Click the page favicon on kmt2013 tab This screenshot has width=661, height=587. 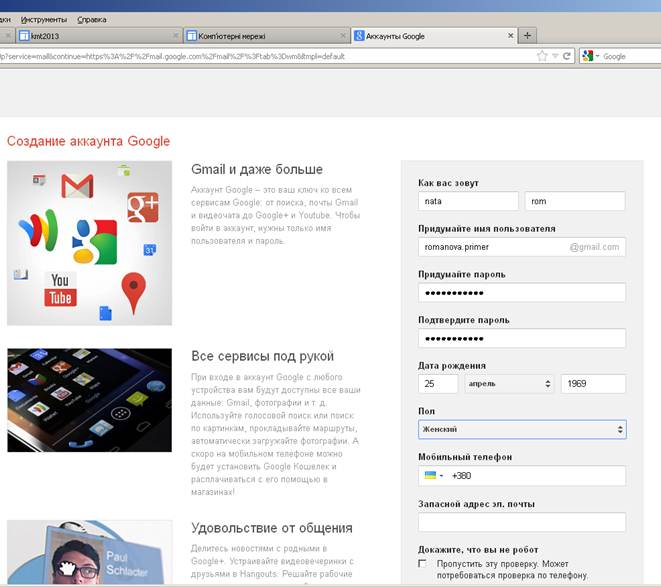click(24, 36)
